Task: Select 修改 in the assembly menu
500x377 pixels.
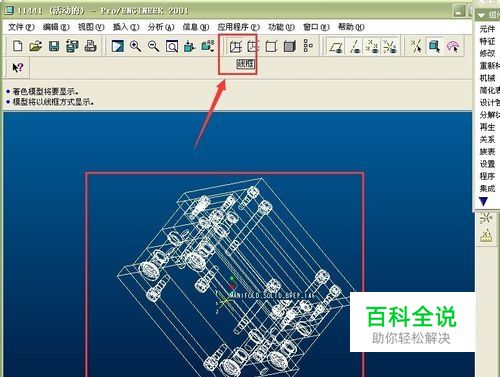Action: pyautogui.click(x=487, y=53)
